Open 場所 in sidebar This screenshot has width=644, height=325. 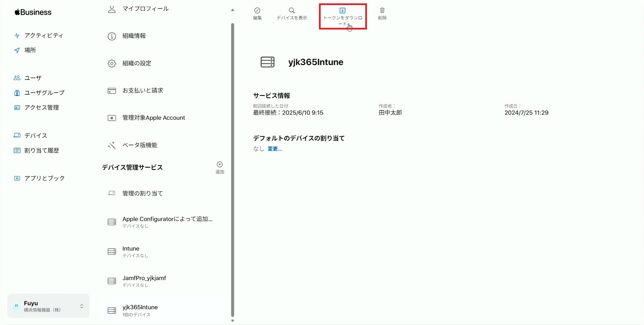click(25, 50)
